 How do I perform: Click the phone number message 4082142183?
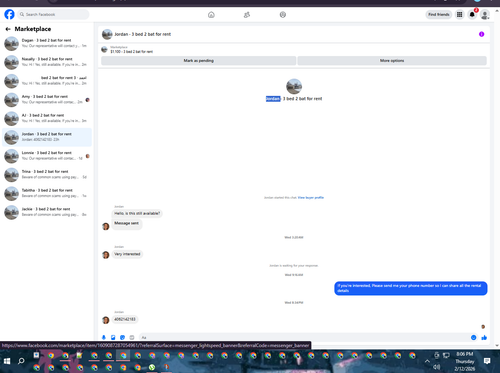click(125, 319)
